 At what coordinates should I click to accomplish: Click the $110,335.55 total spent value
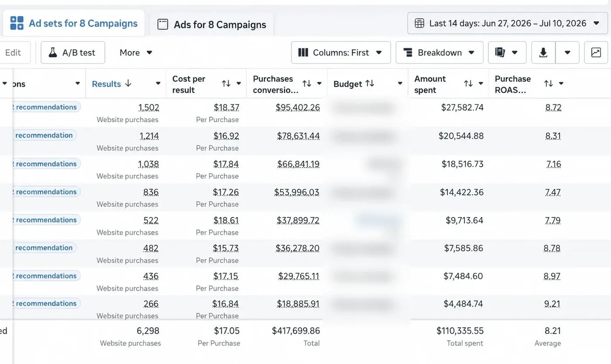point(460,331)
